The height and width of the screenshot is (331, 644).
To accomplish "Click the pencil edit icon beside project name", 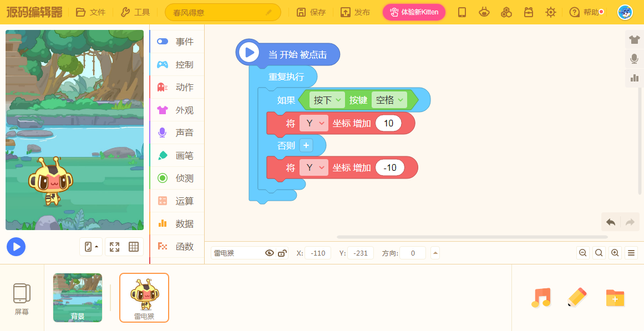I will point(269,12).
